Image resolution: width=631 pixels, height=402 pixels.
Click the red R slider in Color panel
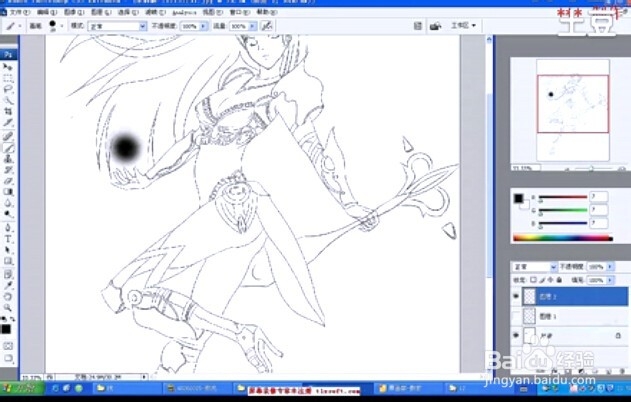tap(563, 198)
